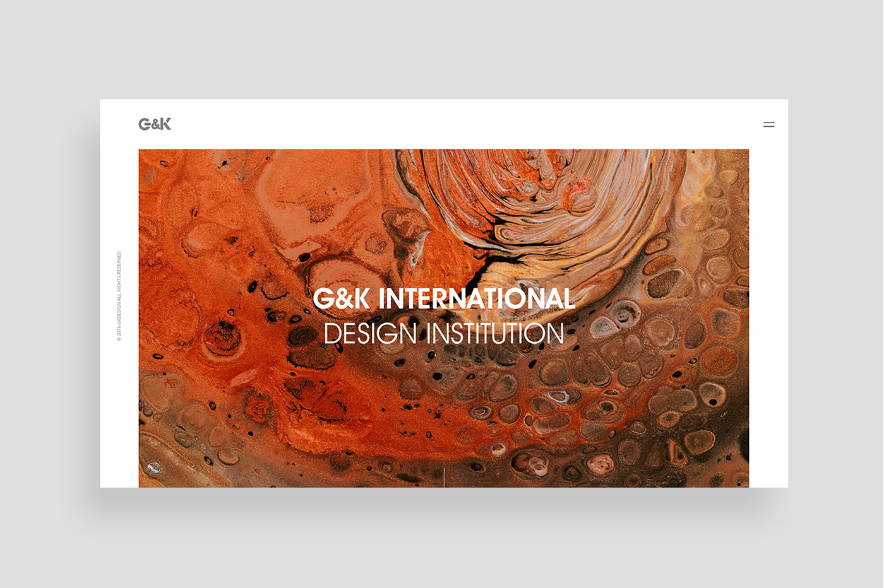Click the vertical copyright notice text
This screenshot has height=588, width=884.
(119, 296)
